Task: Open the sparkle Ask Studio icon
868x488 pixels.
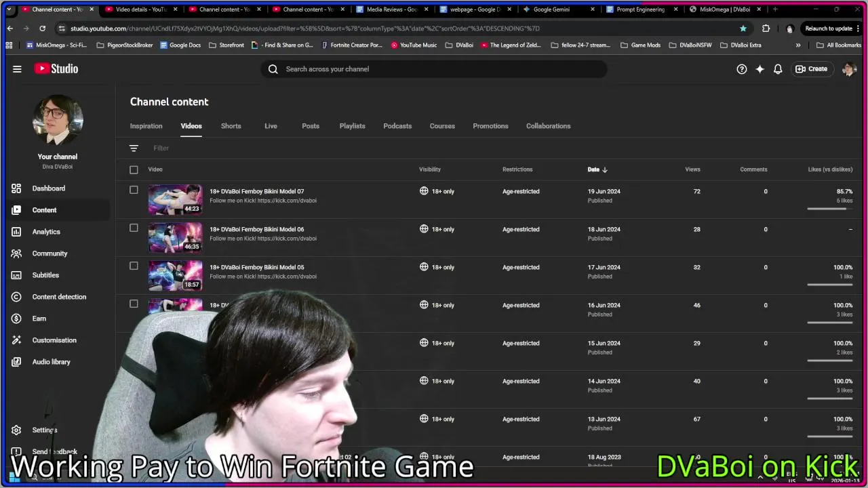Action: (760, 69)
